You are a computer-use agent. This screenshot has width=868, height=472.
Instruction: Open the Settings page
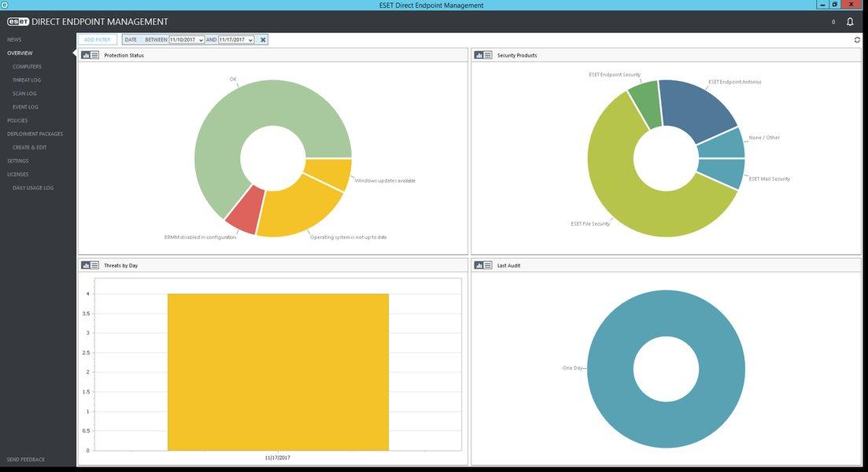coord(18,161)
